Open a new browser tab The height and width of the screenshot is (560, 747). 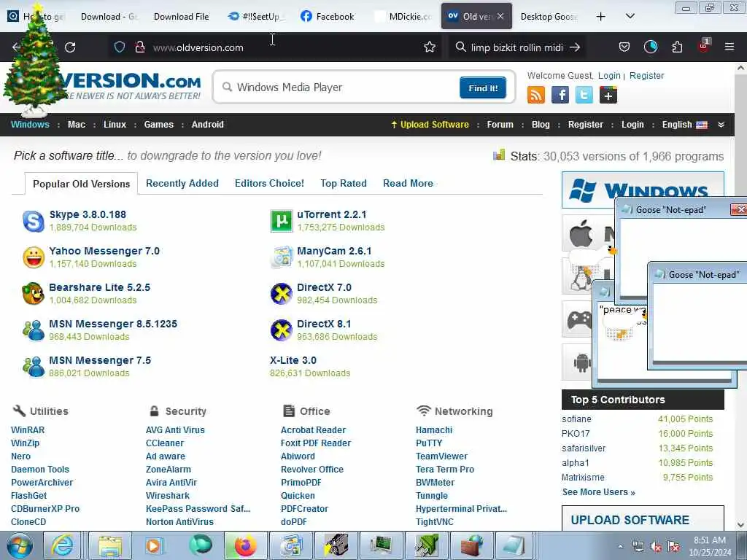pos(601,17)
